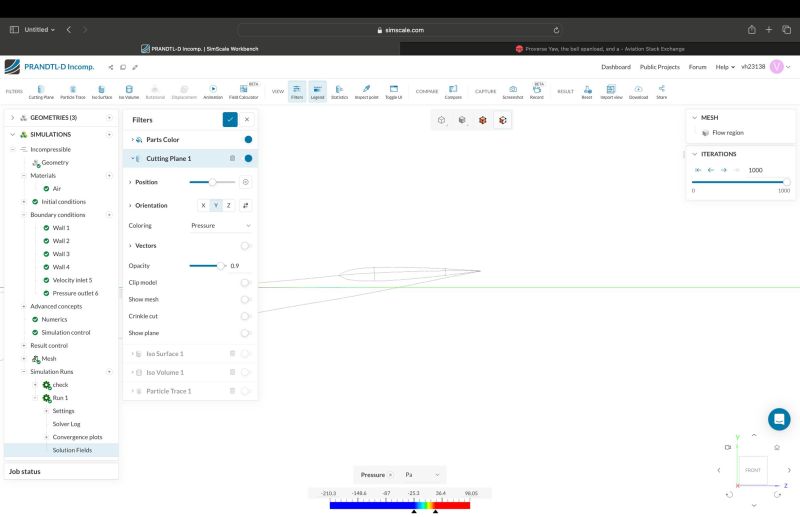Toggle Cutting Plane 1 visibility
Image resolution: width=800 pixels, height=517 pixels.
click(248, 159)
